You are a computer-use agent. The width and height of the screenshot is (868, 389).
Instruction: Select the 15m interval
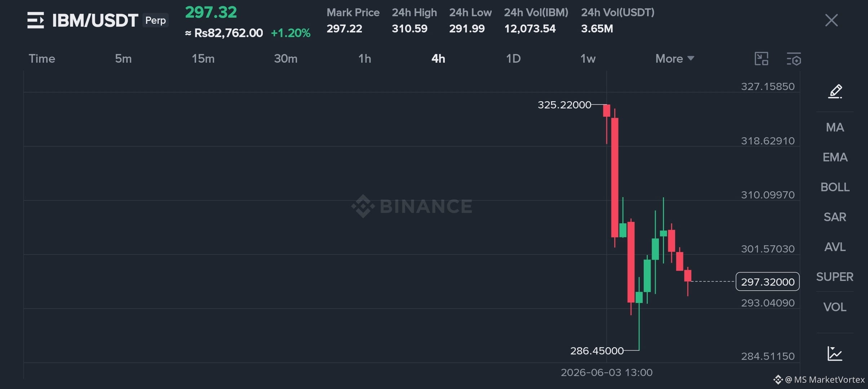pyautogui.click(x=203, y=58)
